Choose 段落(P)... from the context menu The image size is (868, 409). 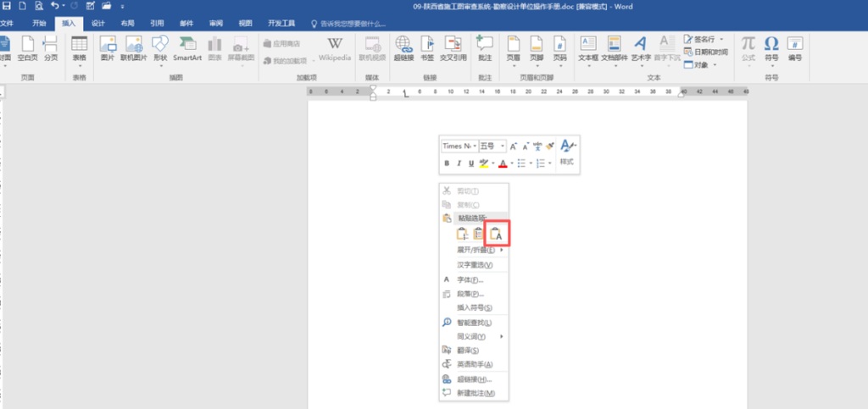click(x=470, y=294)
